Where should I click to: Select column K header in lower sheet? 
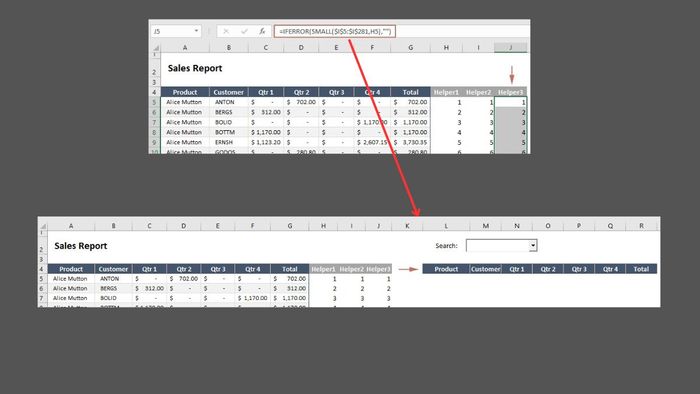coord(407,226)
